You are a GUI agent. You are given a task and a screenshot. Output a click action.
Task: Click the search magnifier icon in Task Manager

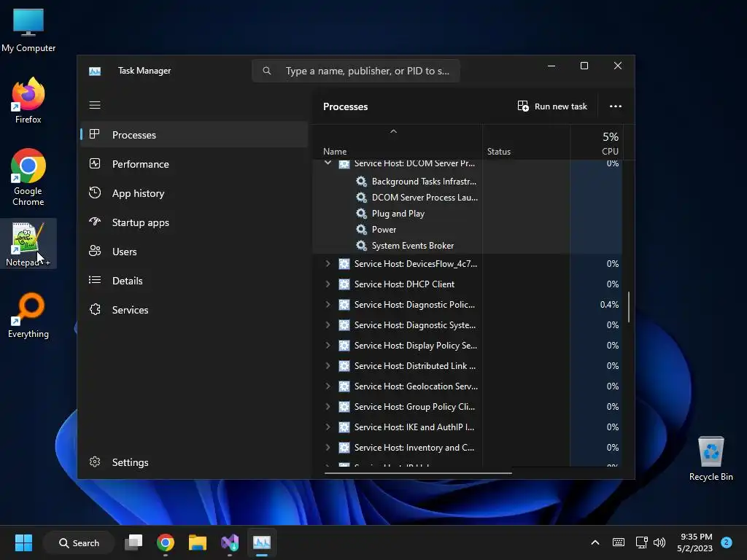(267, 71)
